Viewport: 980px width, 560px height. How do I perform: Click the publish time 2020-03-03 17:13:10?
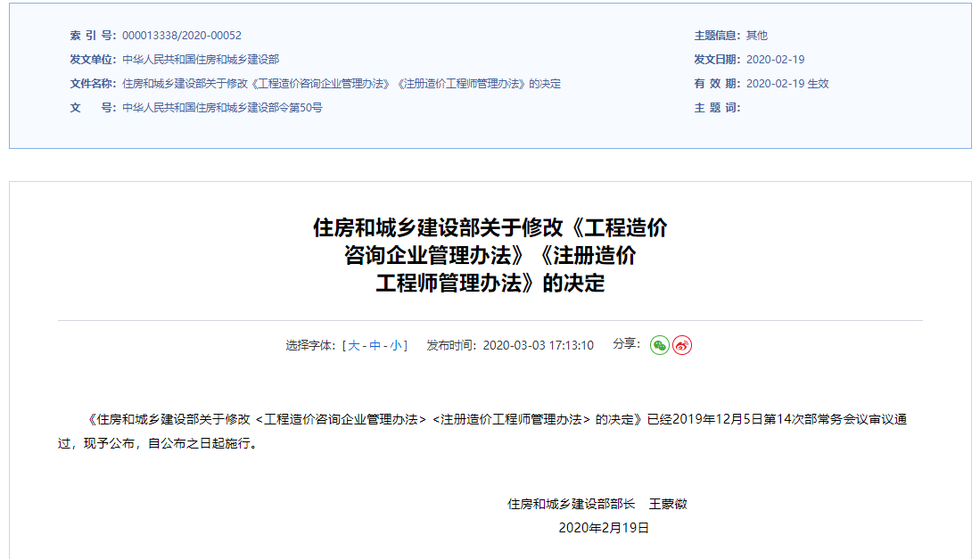[538, 346]
